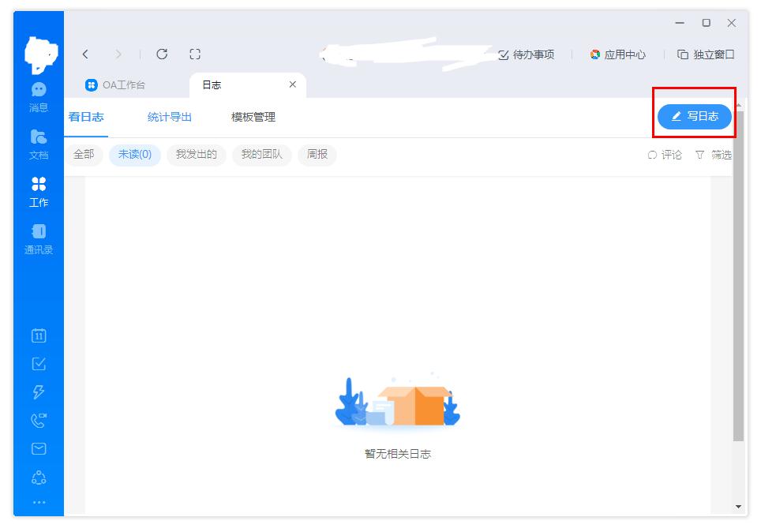Enable the 周报 weekly report filter

click(317, 155)
